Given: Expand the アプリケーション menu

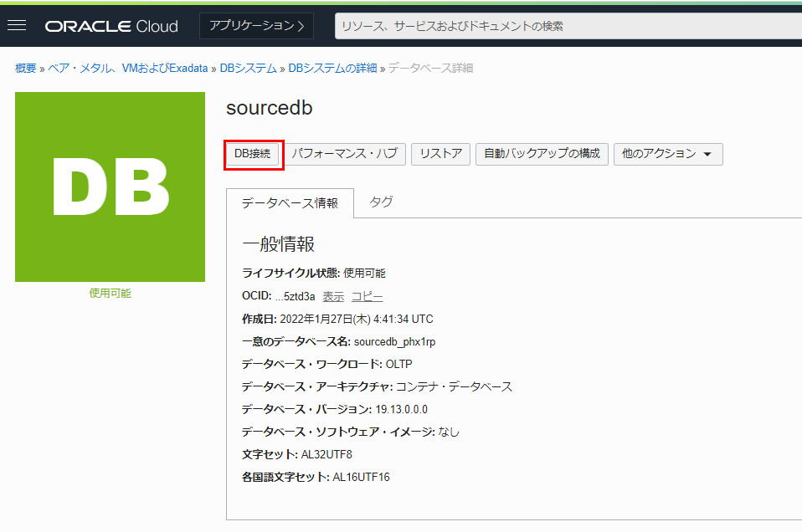Looking at the screenshot, I should [x=256, y=26].
